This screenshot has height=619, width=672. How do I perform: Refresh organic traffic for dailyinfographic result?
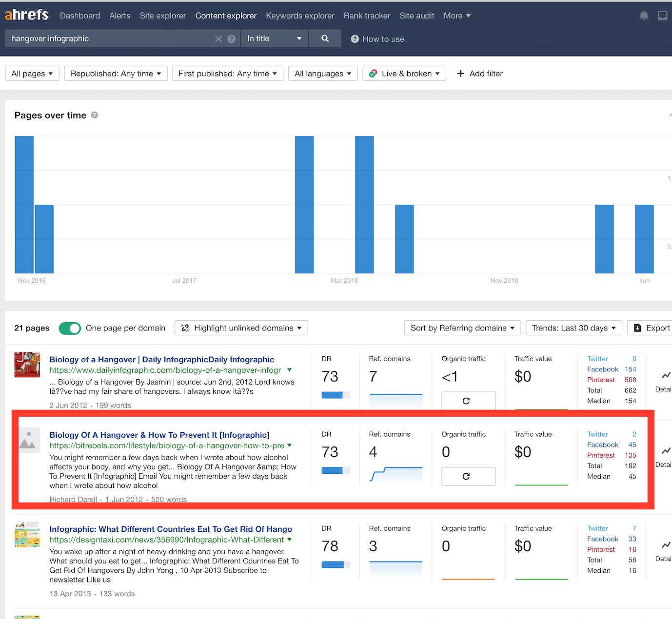(469, 401)
